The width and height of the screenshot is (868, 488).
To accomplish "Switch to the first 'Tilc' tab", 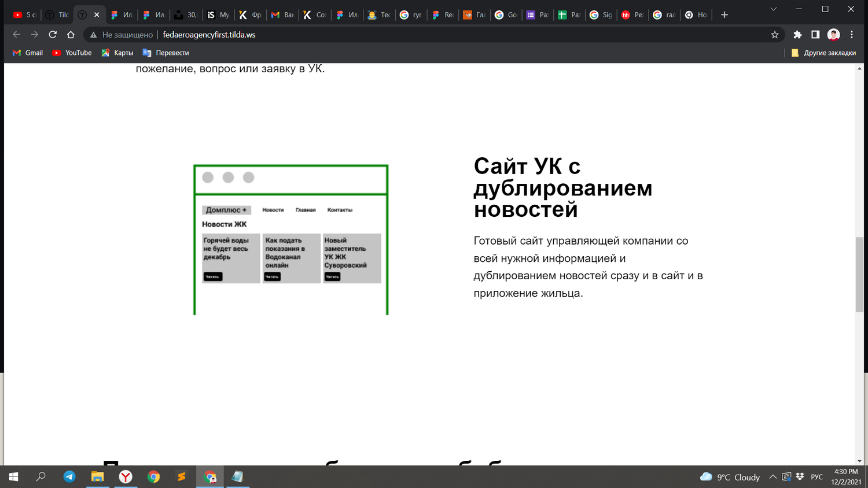I will coord(57,15).
